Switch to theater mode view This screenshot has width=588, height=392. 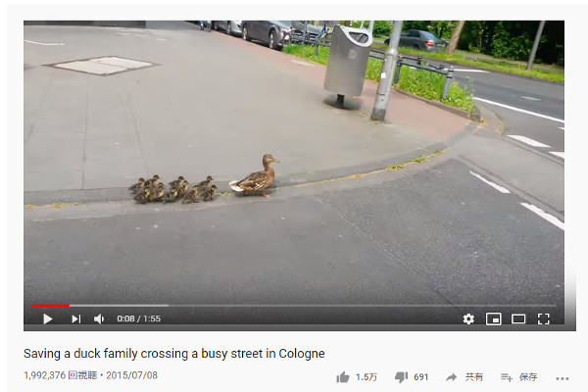coord(518,318)
